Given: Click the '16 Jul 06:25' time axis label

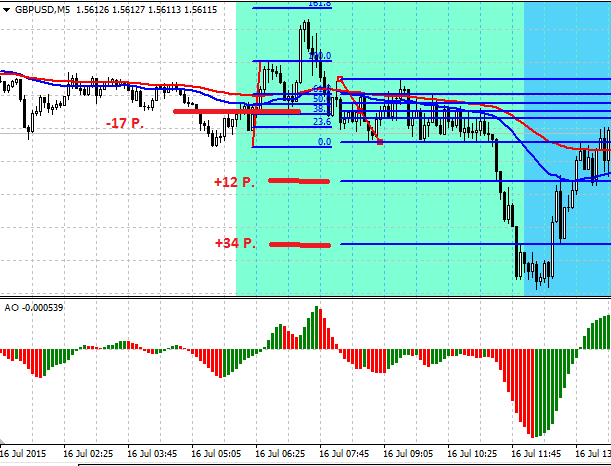Looking at the screenshot, I should click(x=280, y=454).
